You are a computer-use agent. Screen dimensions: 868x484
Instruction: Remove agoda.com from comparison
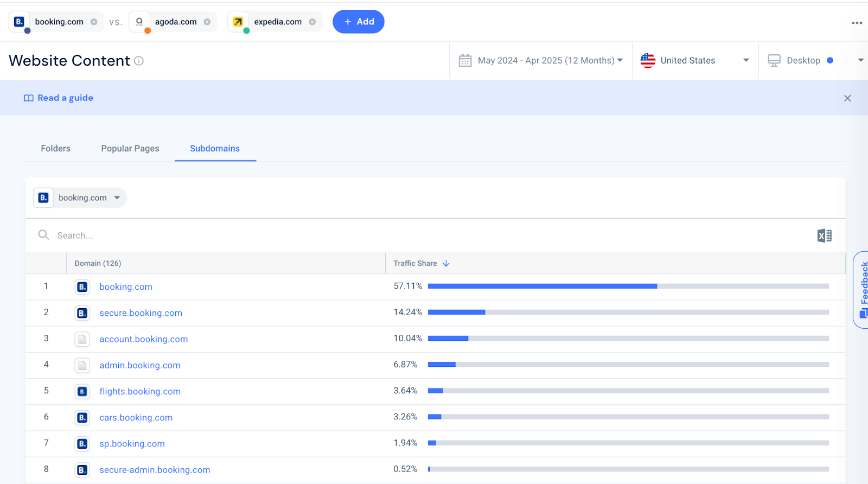pyautogui.click(x=207, y=22)
